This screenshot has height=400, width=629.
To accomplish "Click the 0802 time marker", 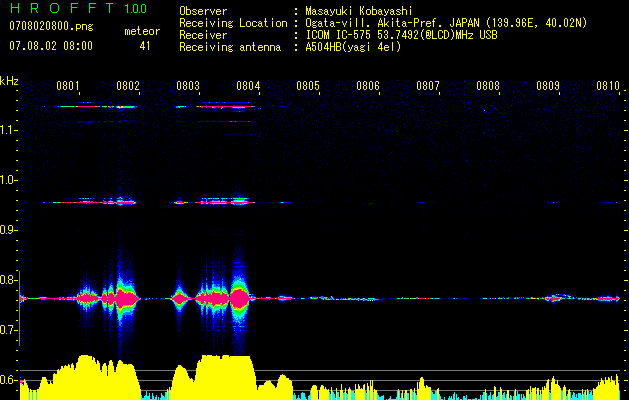I will [x=128, y=86].
